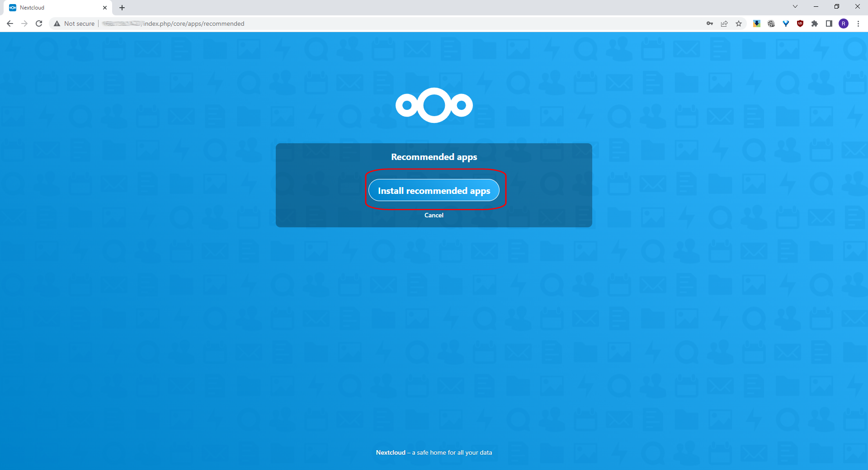Click the film reel extension icon
Screen dimensions: 868x470
pos(771,23)
